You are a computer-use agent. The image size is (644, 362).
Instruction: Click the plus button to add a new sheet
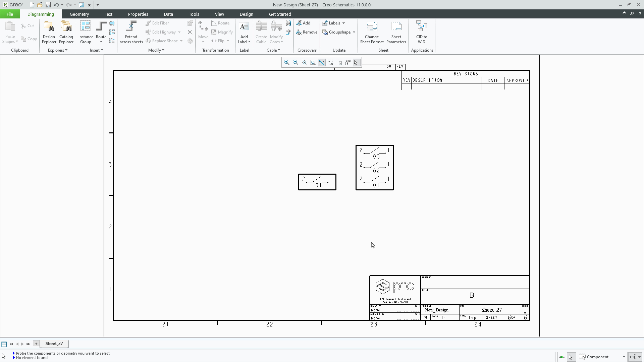click(x=36, y=344)
